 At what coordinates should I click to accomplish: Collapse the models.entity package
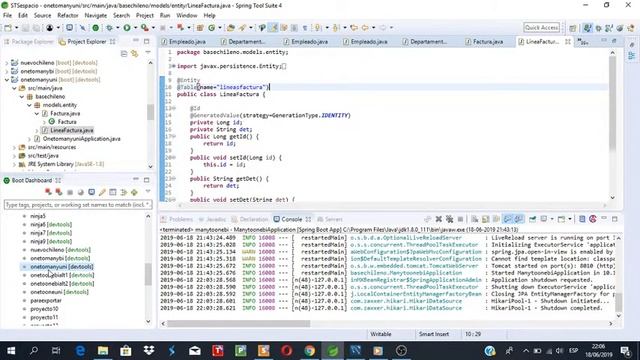pos(29,105)
